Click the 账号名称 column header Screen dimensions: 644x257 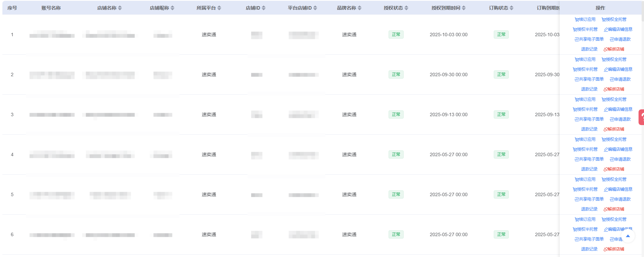(x=51, y=8)
